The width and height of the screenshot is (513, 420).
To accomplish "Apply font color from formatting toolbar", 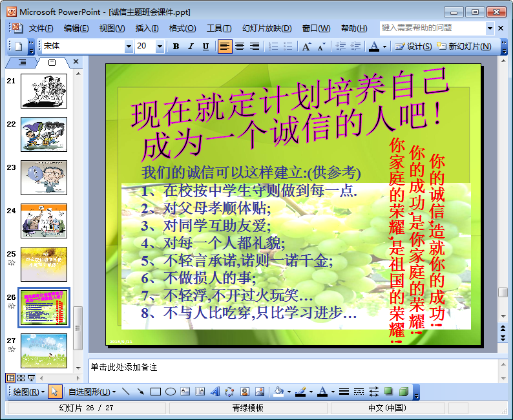I will click(374, 47).
